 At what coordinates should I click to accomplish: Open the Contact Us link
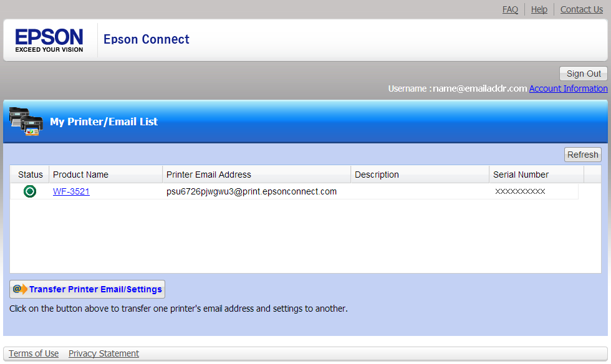(x=581, y=9)
